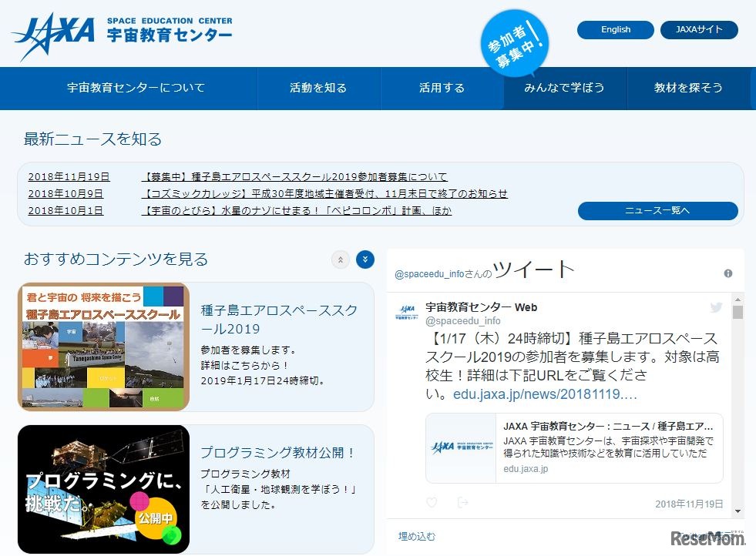Click the @spaceedu_info profile avatar
Viewport: 756px width, 556px height.
click(x=406, y=310)
